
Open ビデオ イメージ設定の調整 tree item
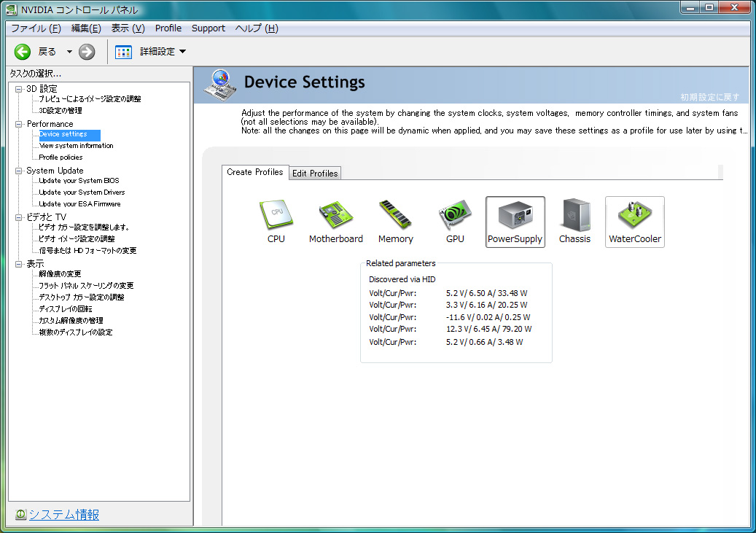pos(77,238)
